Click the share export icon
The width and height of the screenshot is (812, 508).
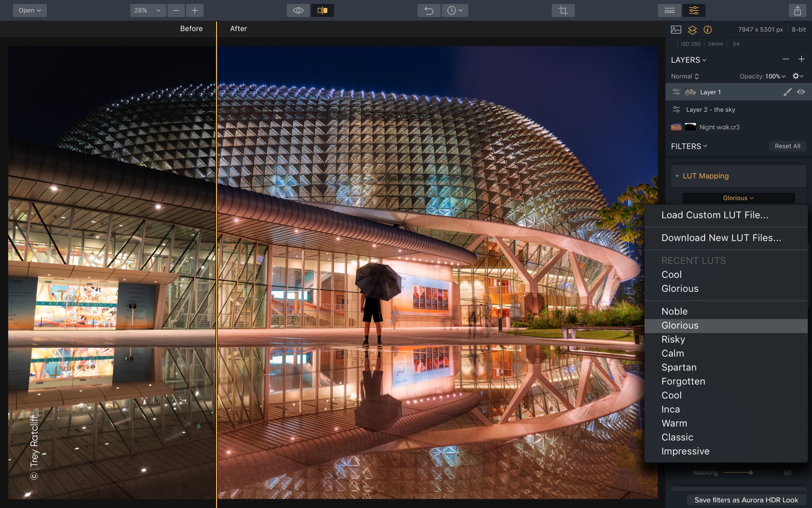point(797,10)
